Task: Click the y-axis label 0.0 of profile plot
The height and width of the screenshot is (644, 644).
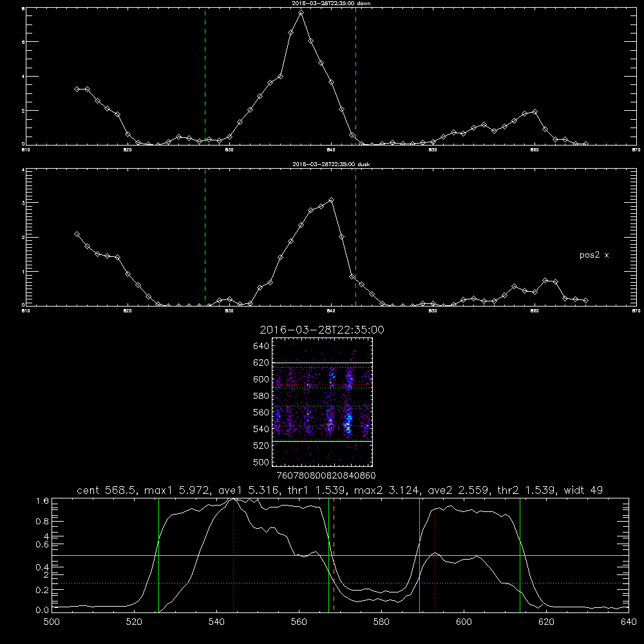Action: click(x=43, y=611)
